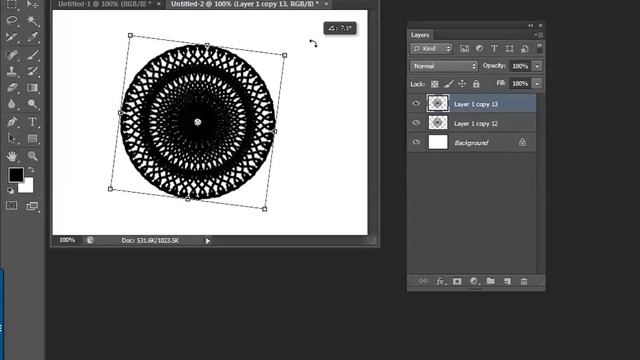
Task: Select the Clone Stamp tool
Action: click(12, 71)
